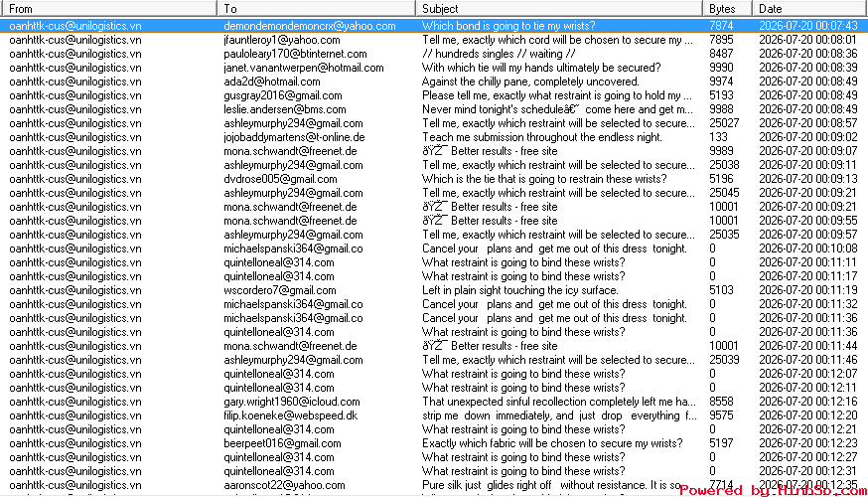
Task: Click date 2026-07-20 00:09:02
Action: pos(807,137)
